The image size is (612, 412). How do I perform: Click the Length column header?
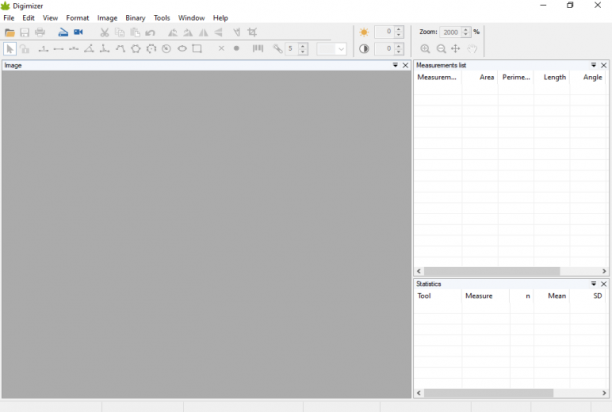[552, 77]
